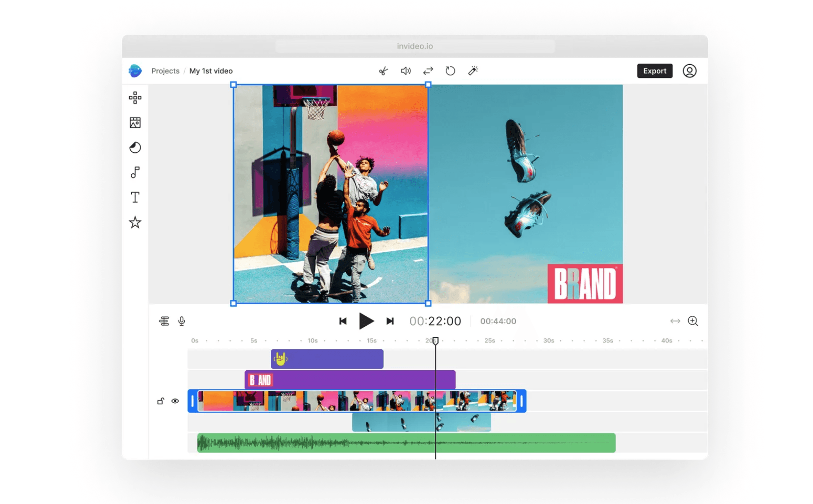Zoom the timeline using the magnifier icon
The image size is (813, 504).
click(x=693, y=321)
